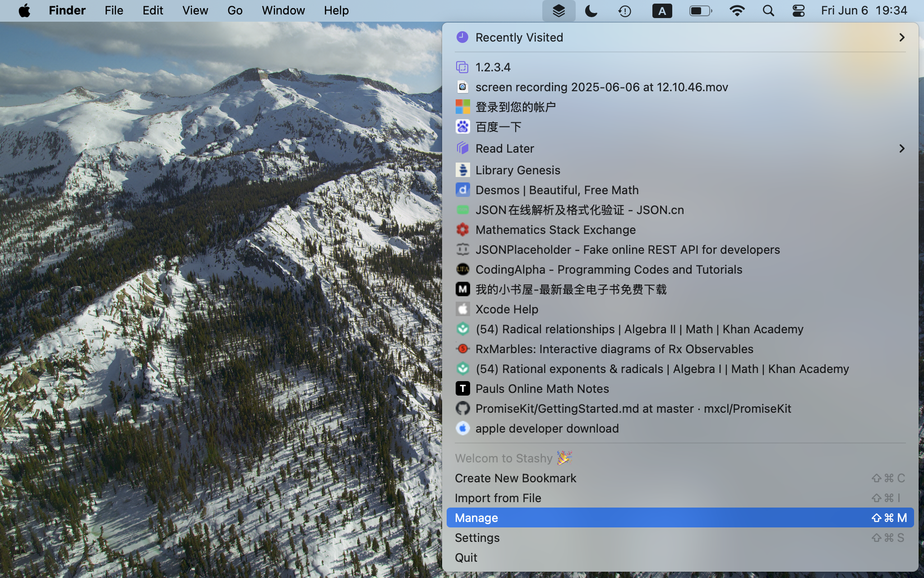Click the JSONPlaceholder favicon

(462, 249)
